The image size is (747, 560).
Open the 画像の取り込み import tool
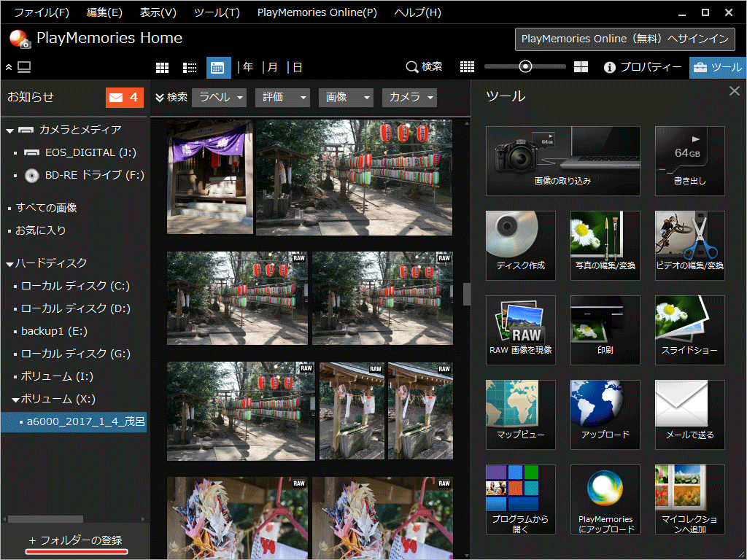562,160
